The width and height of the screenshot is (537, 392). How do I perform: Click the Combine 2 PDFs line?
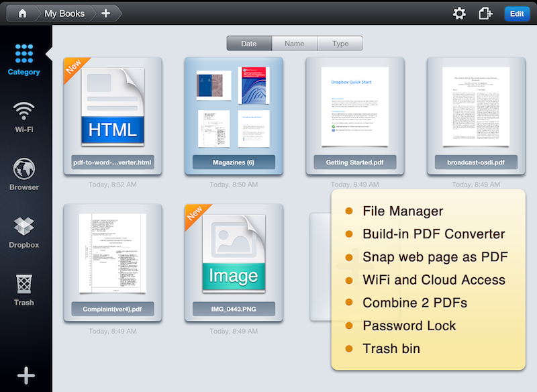pos(415,303)
